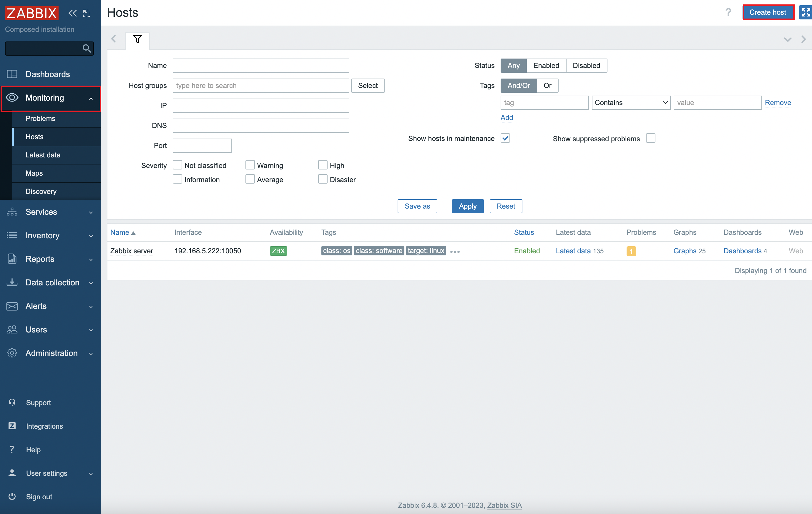Click the Create host button
This screenshot has height=514, width=812.
point(768,12)
